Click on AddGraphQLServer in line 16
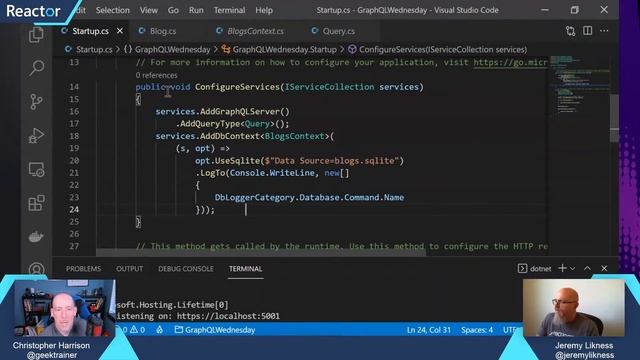640x360 pixels. [240, 111]
